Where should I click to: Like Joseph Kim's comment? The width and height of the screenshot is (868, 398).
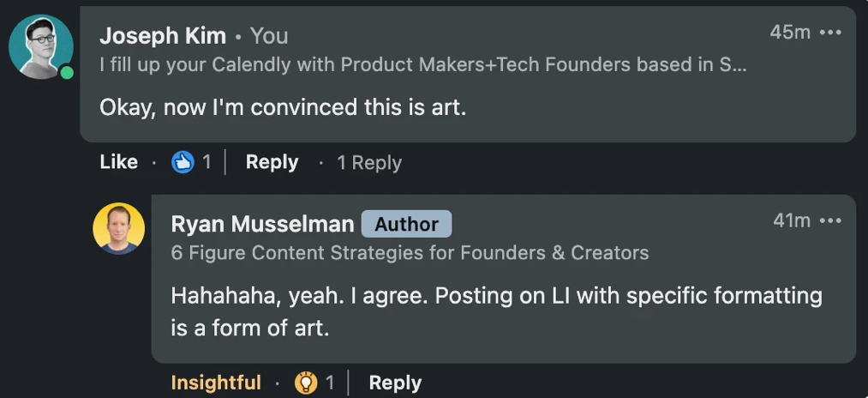pyautogui.click(x=118, y=162)
